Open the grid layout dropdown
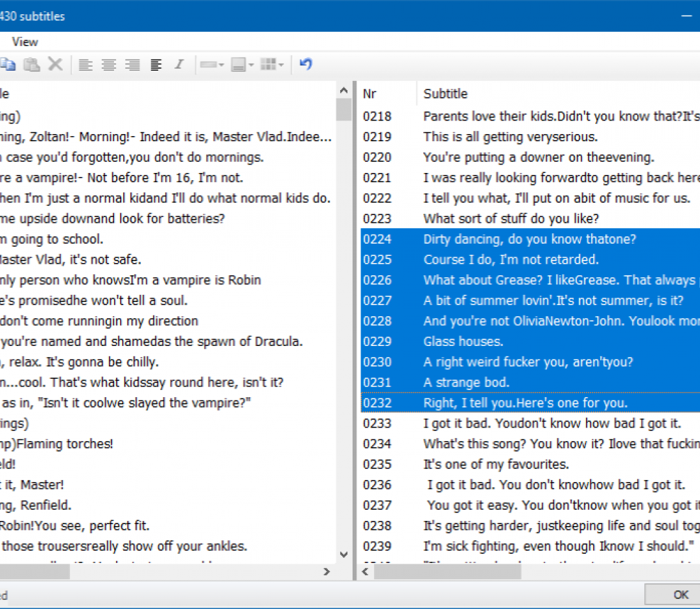The image size is (700, 609). click(272, 65)
